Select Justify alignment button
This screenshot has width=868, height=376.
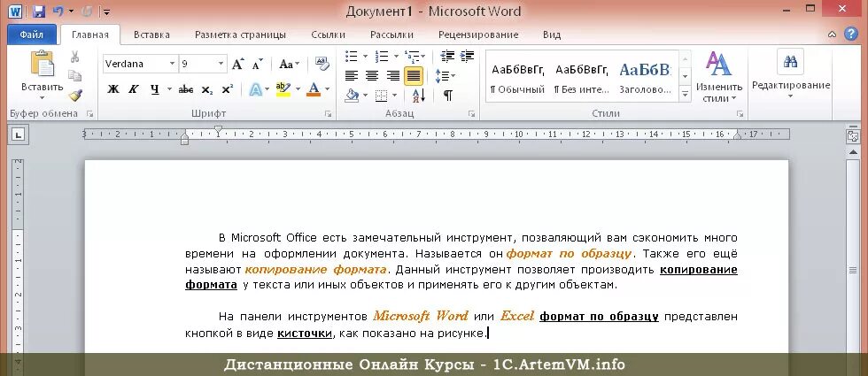tap(414, 76)
